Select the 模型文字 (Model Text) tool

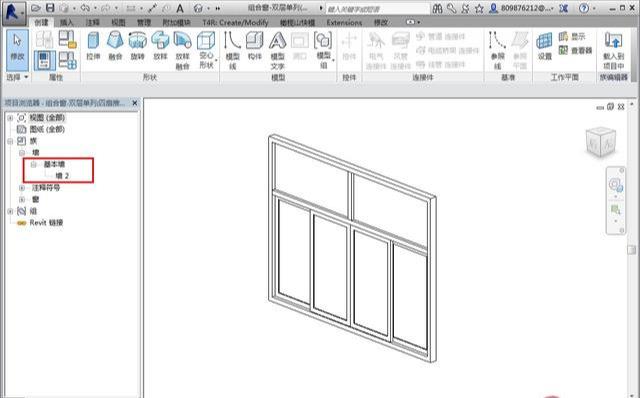click(x=277, y=50)
